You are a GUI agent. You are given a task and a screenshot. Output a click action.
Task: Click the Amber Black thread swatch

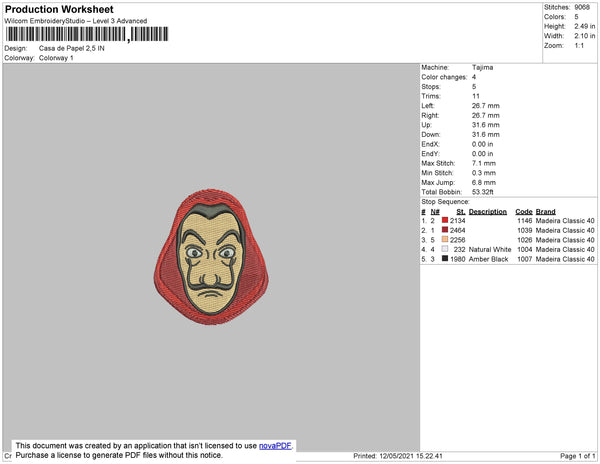(x=445, y=259)
